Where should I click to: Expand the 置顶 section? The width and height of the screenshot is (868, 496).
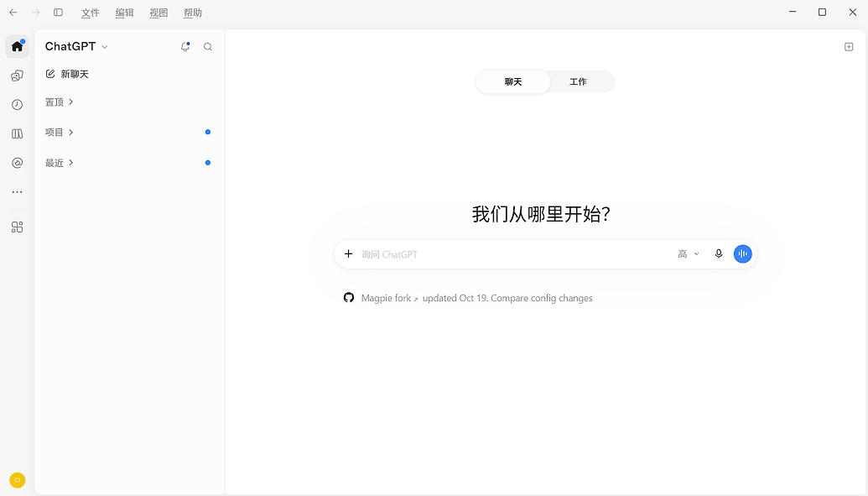[60, 102]
